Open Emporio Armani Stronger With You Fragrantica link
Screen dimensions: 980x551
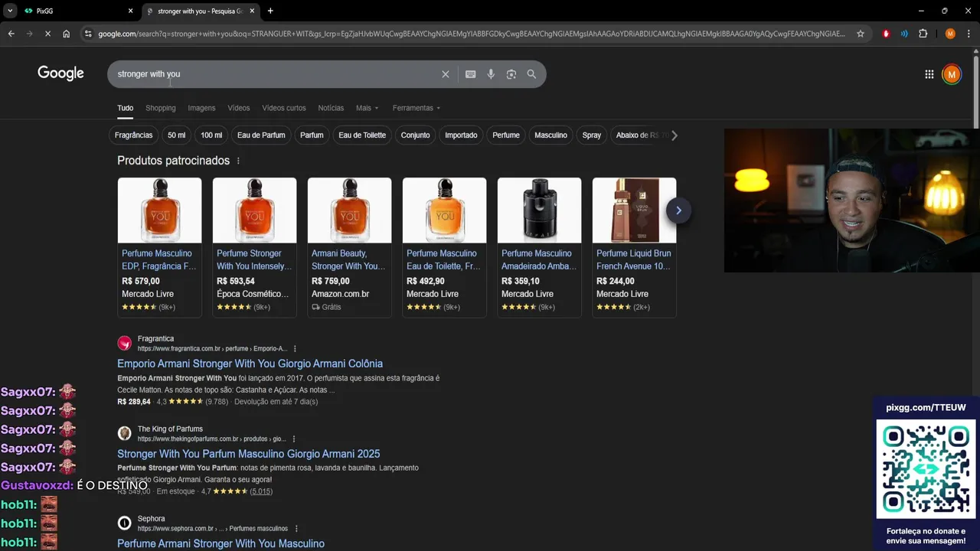250,364
